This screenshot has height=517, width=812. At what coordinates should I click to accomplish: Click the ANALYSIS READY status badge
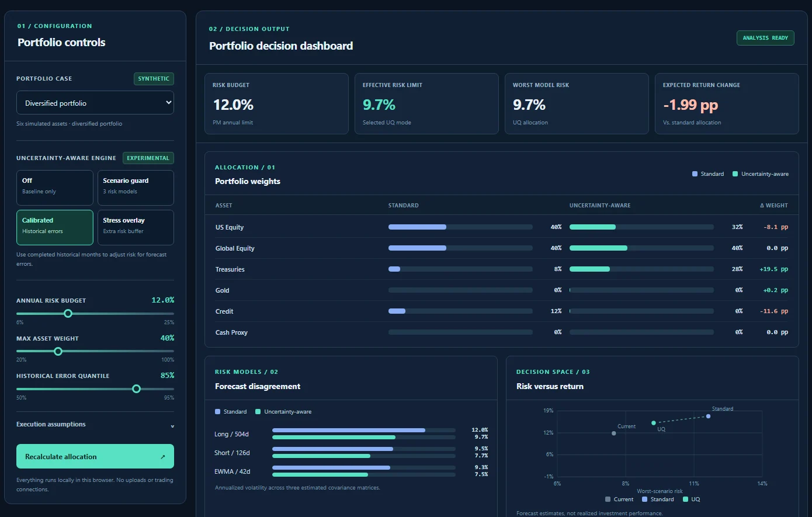765,38
